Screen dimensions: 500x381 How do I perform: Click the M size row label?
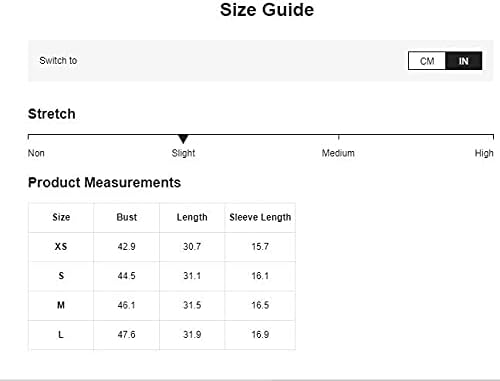(x=61, y=305)
